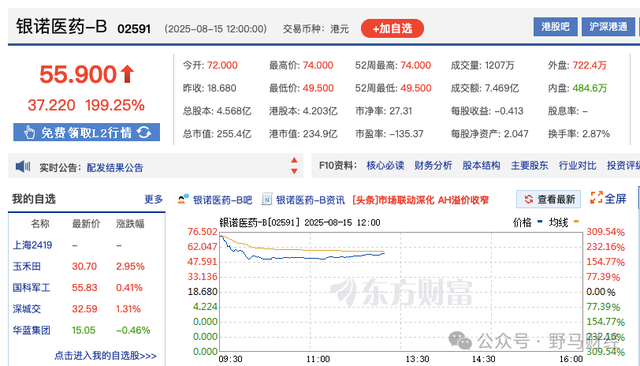Open 银诺医药-B吧 forum link
The width and height of the screenshot is (640, 366).
coord(222,200)
